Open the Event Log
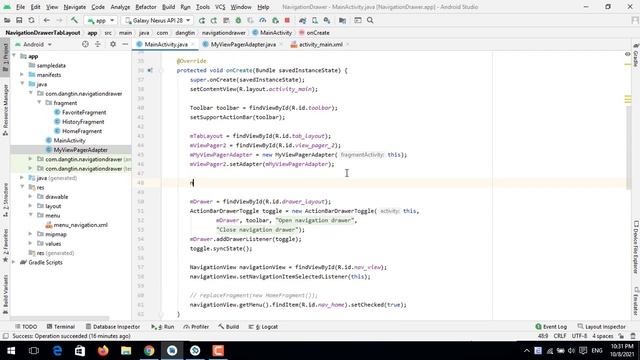The width and height of the screenshot is (640, 360). pyautogui.click(x=551, y=327)
